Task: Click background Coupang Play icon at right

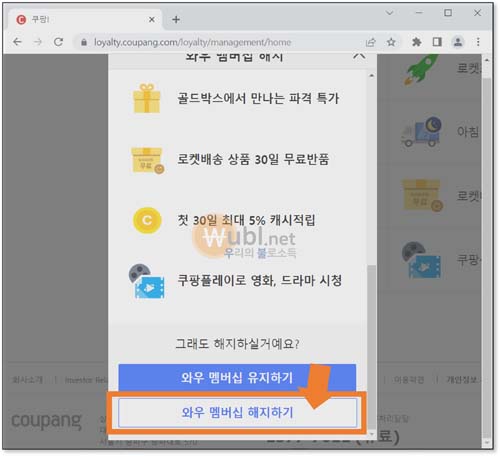Action: (x=421, y=260)
